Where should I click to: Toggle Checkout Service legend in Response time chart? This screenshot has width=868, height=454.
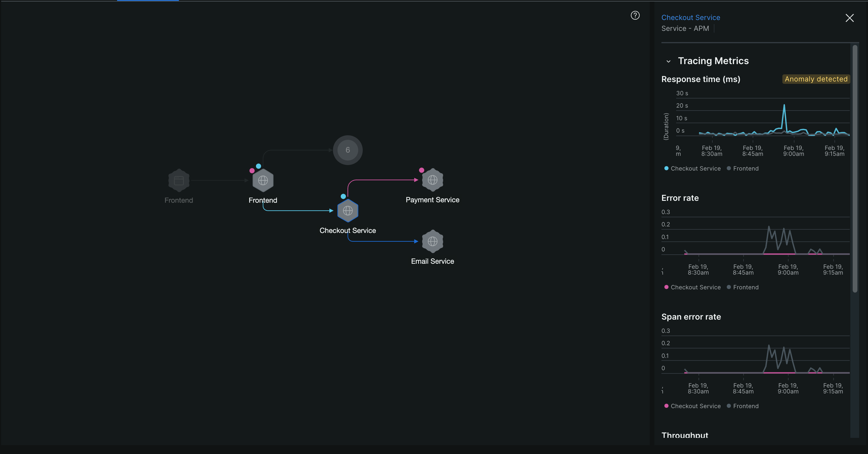click(692, 168)
